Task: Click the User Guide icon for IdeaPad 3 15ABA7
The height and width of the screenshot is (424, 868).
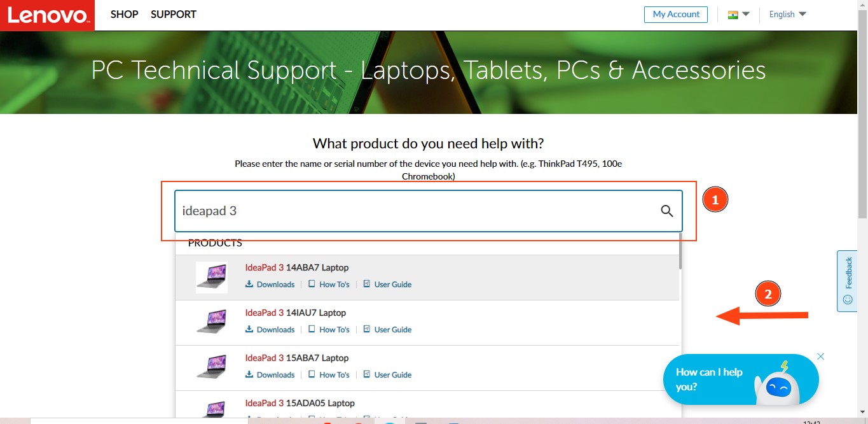Action: [367, 374]
